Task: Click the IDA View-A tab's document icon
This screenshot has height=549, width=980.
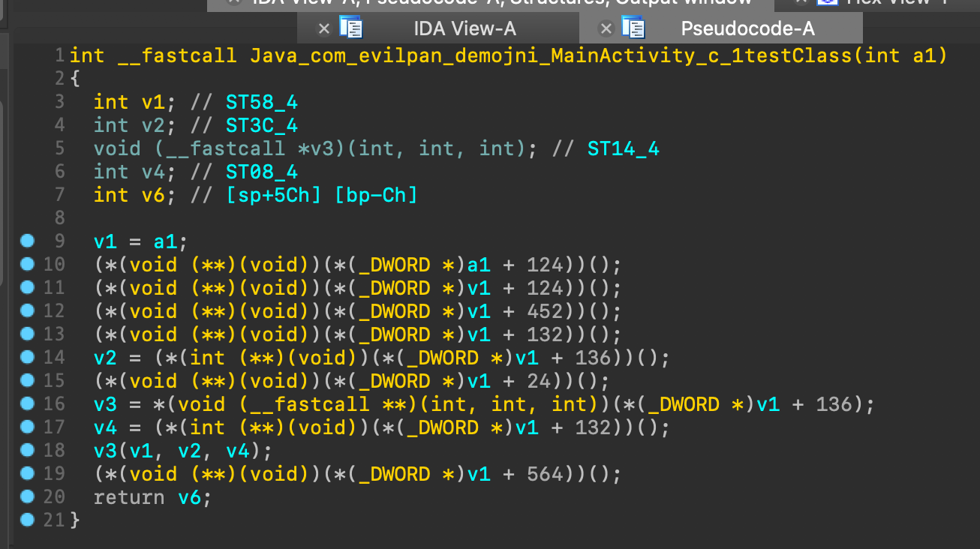Action: pyautogui.click(x=351, y=28)
